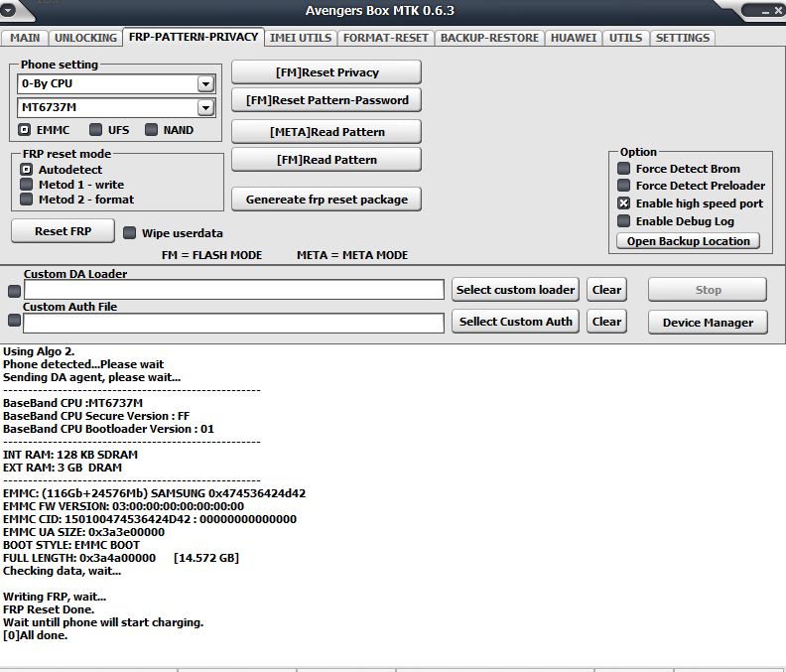Open the IMEI UTILS tab
786x672 pixels.
click(x=301, y=38)
